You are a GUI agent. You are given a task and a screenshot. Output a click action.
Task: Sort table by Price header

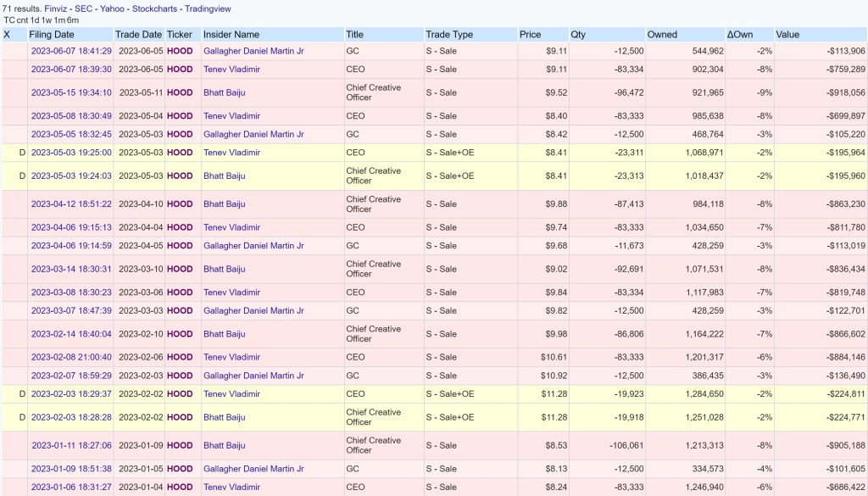(530, 34)
